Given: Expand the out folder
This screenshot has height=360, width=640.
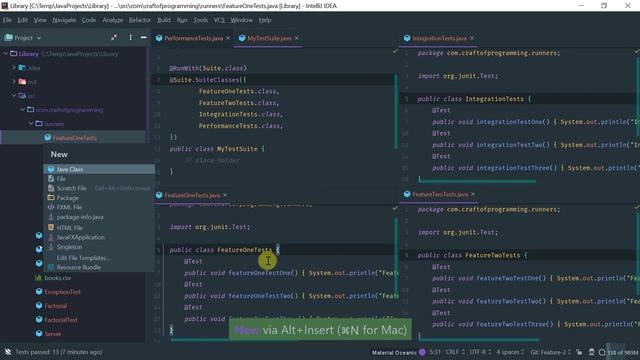Looking at the screenshot, I should click(14, 82).
